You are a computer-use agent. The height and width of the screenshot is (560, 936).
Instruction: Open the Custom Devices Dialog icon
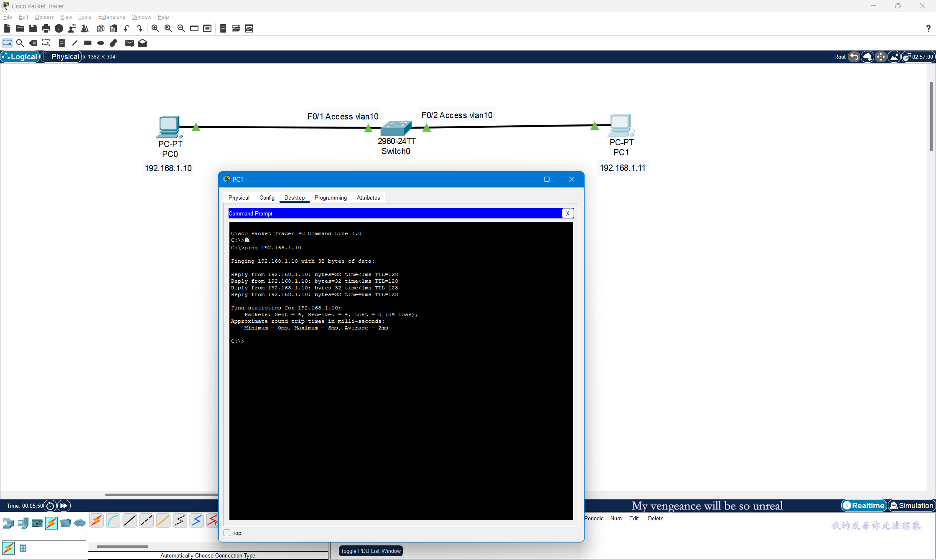pyautogui.click(x=207, y=28)
